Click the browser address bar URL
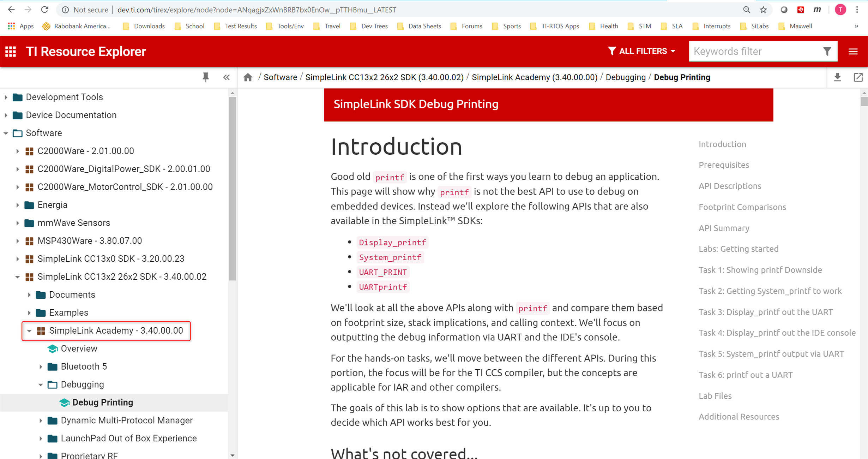Image resolution: width=868 pixels, height=459 pixels. [257, 10]
